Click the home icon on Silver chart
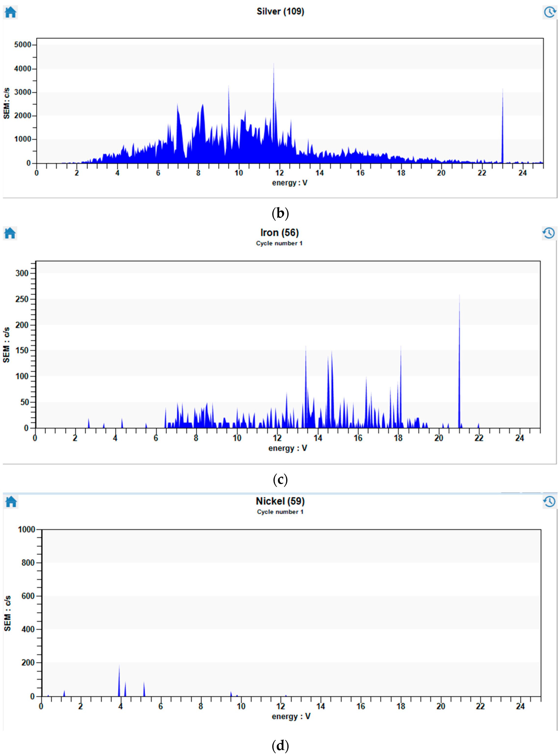The width and height of the screenshot is (560, 756). click(11, 12)
